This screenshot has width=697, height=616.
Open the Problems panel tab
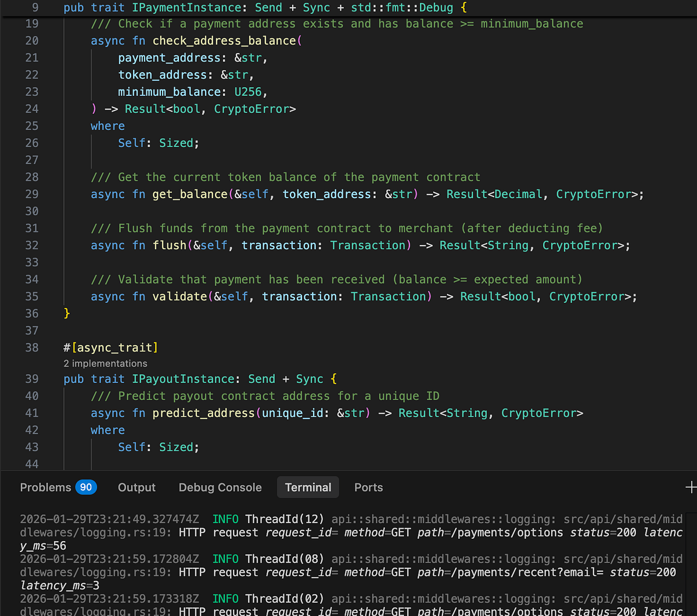[x=45, y=488]
